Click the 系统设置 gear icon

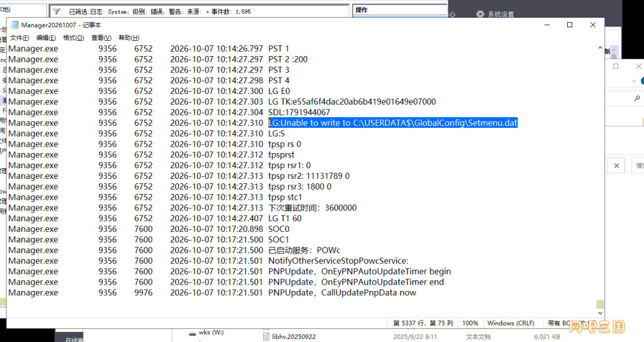click(x=480, y=14)
